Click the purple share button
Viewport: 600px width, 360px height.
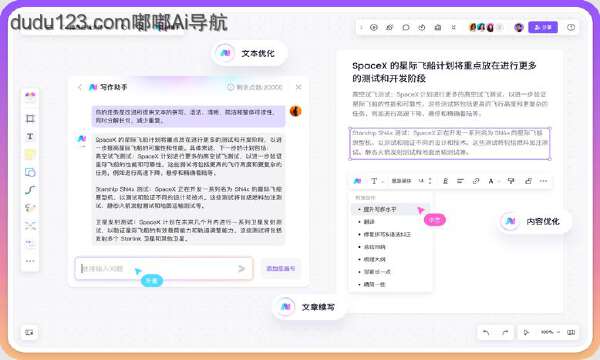(x=543, y=28)
